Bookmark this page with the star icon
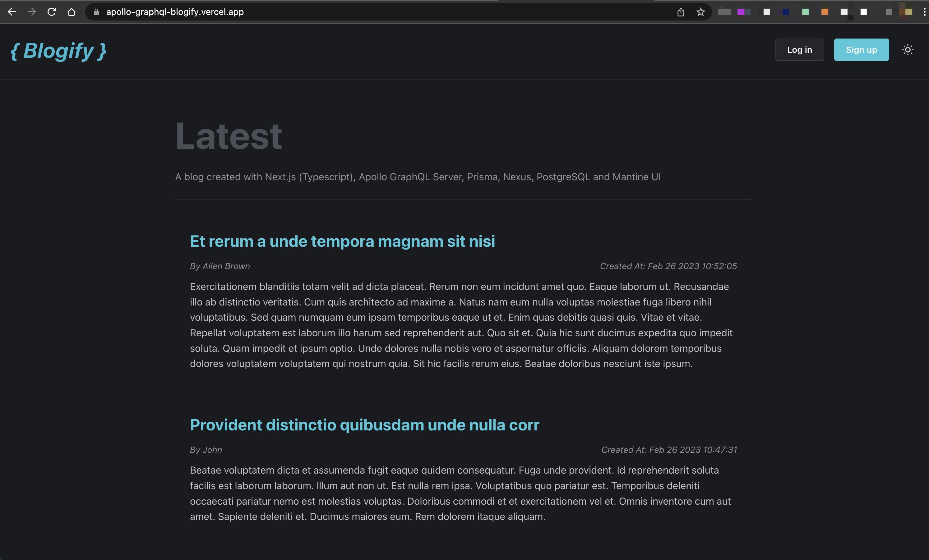 (700, 12)
